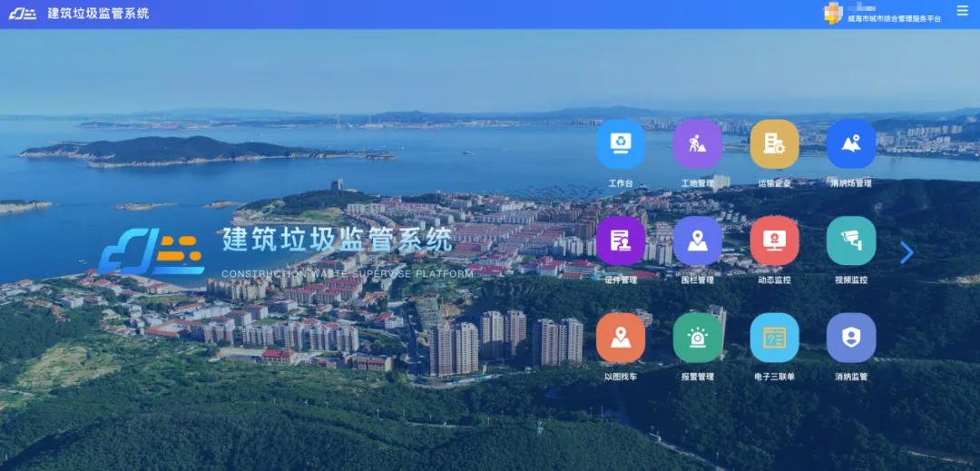Open 报警管理 alarm management
Viewport: 980px width, 471px height.
tap(697, 339)
